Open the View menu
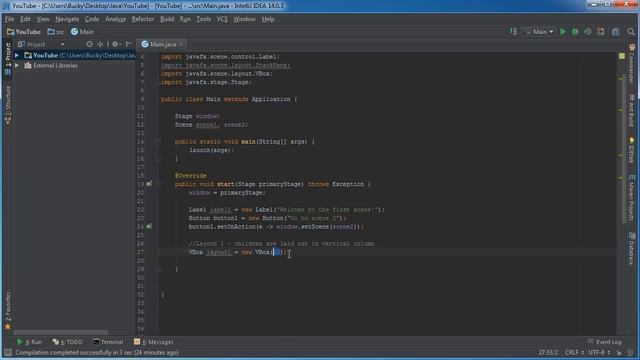The height and width of the screenshot is (360, 640). [x=43, y=19]
